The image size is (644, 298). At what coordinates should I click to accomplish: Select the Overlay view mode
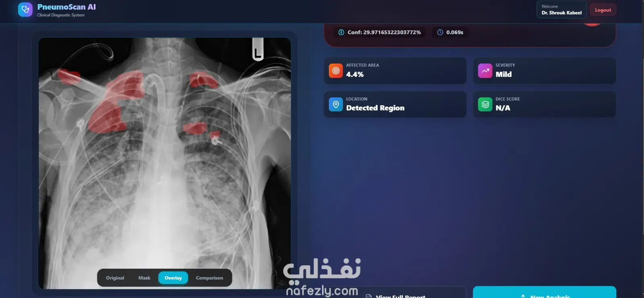[173, 278]
